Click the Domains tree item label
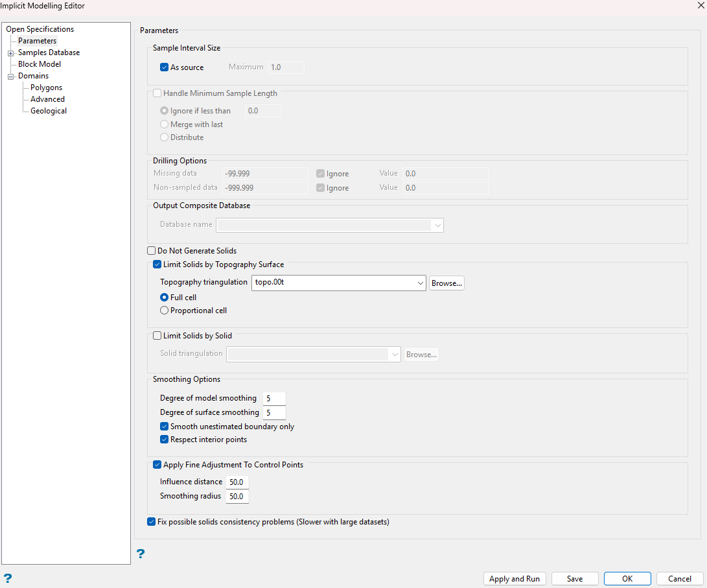Image resolution: width=707 pixels, height=588 pixels. point(33,76)
